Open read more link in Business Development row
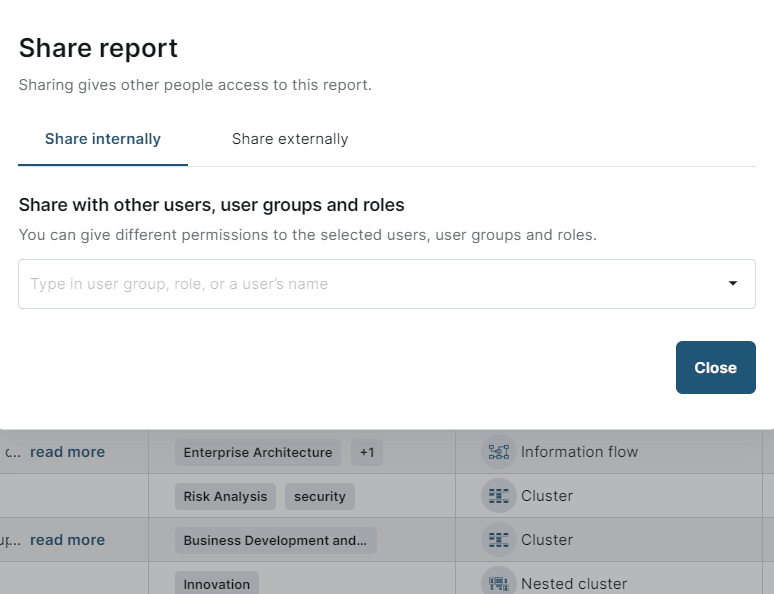Screen dimensions: 774x594 click(x=67, y=540)
